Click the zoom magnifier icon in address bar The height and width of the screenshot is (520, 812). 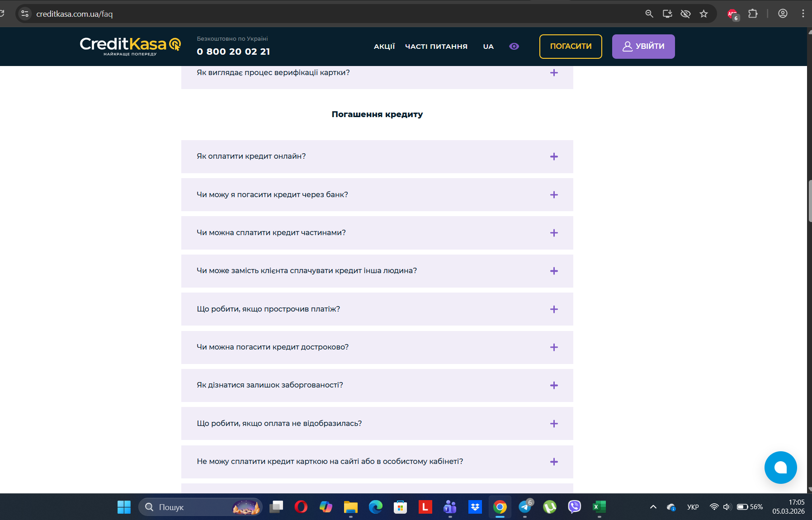click(x=649, y=14)
